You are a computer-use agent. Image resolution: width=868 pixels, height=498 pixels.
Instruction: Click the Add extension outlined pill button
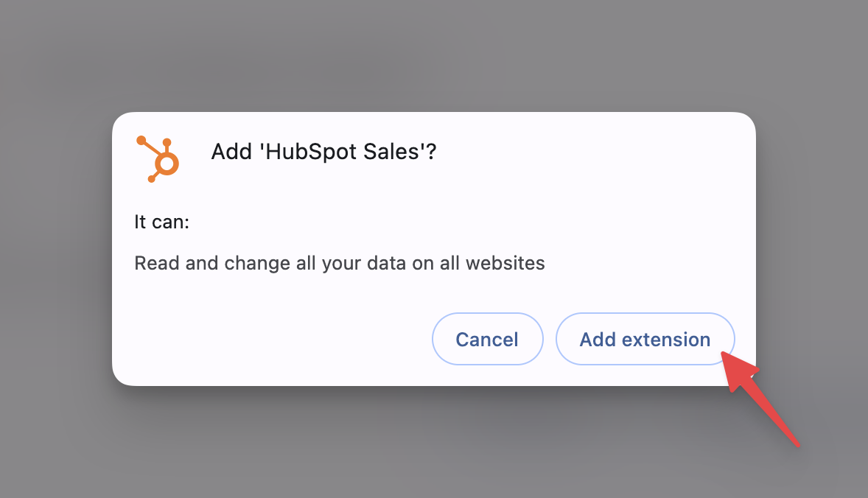point(645,339)
